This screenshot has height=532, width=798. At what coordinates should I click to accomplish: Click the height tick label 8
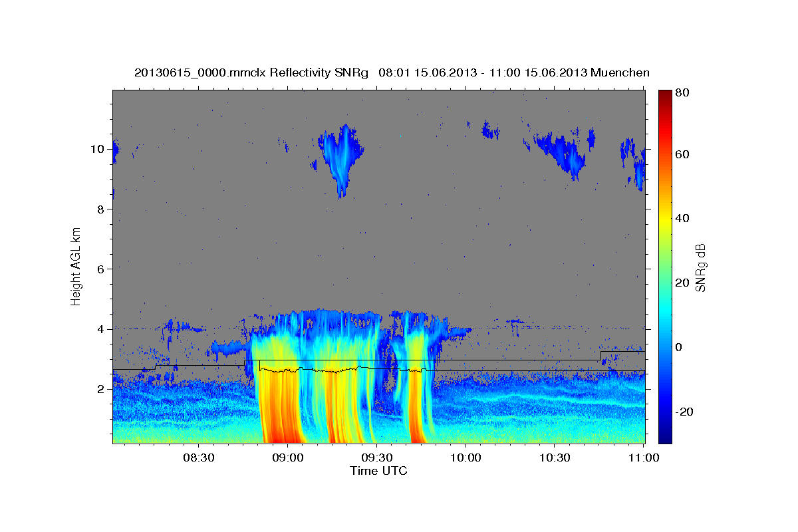(x=100, y=209)
